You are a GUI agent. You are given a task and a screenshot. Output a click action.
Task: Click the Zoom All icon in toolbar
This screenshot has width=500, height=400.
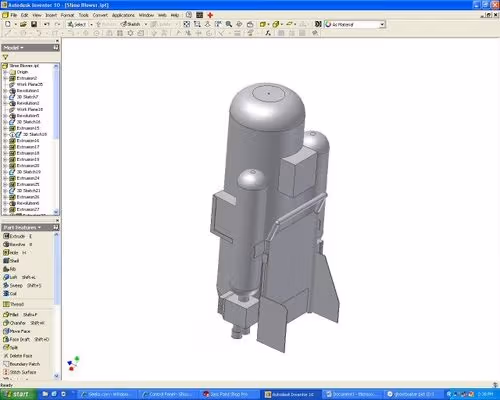coord(187,24)
